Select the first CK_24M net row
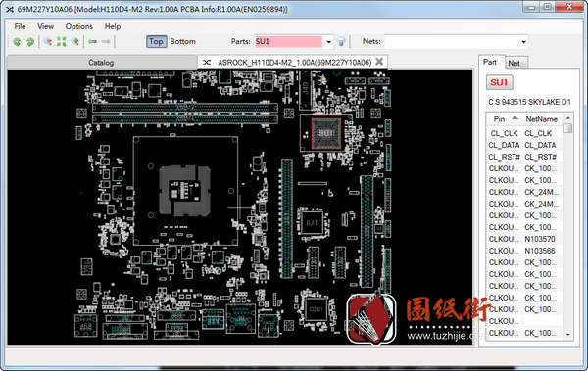Viewport: 588px width, 371px height. (524, 192)
